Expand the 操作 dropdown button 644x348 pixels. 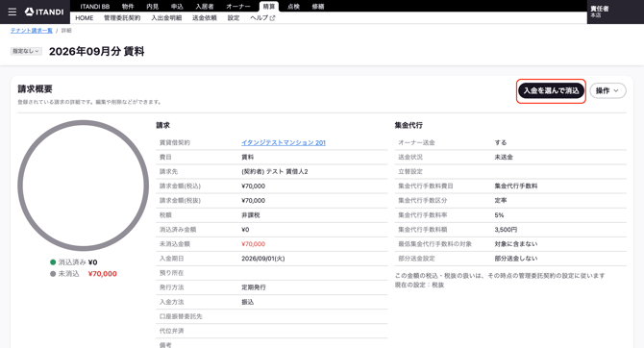(607, 90)
